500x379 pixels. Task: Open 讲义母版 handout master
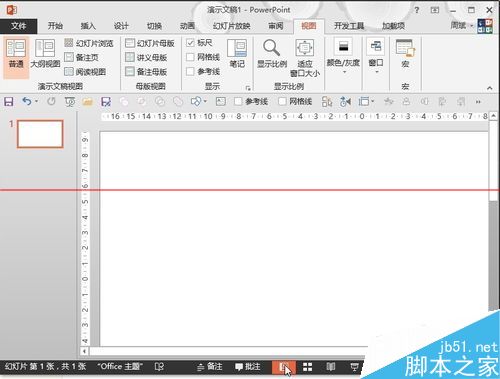click(x=146, y=57)
